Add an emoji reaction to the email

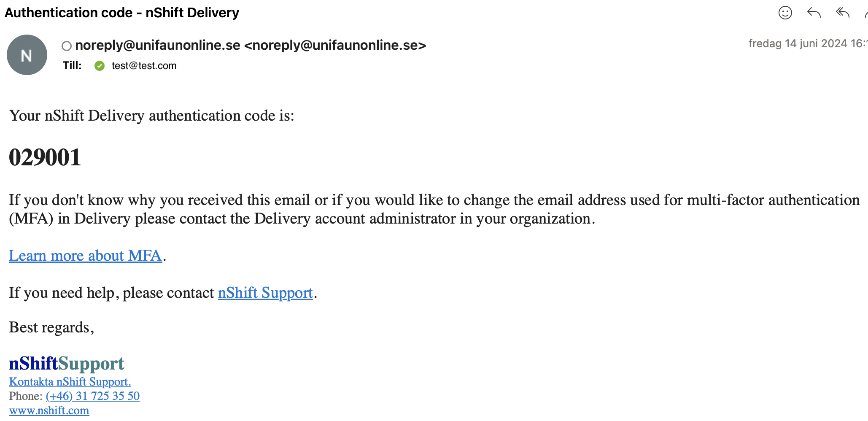pos(785,13)
